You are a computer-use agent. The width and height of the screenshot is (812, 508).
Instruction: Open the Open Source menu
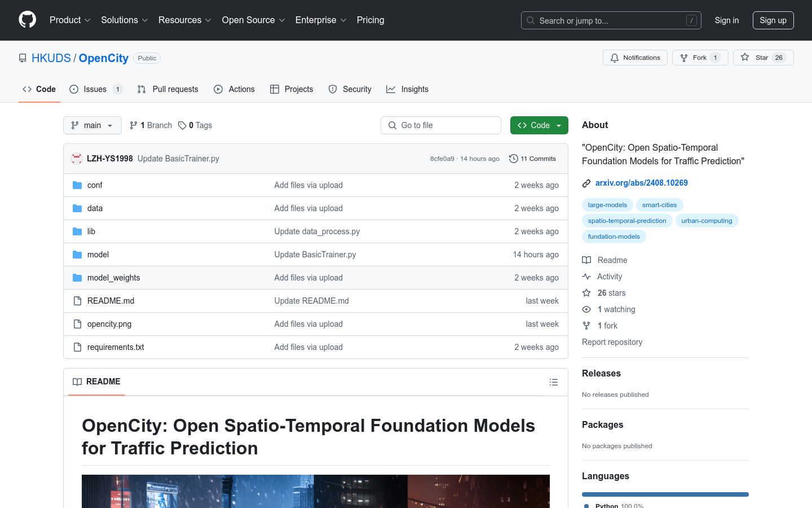point(253,20)
